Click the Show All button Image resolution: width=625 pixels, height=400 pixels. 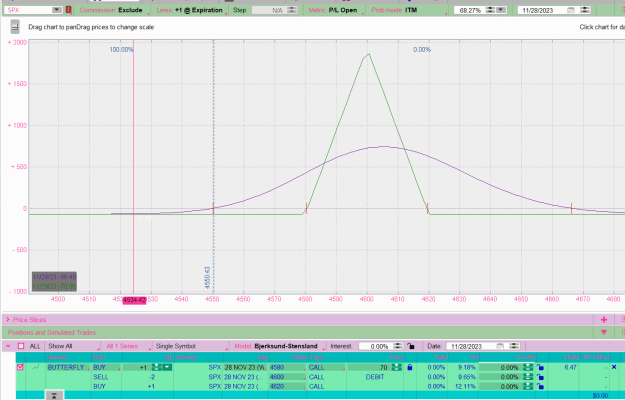click(60, 346)
